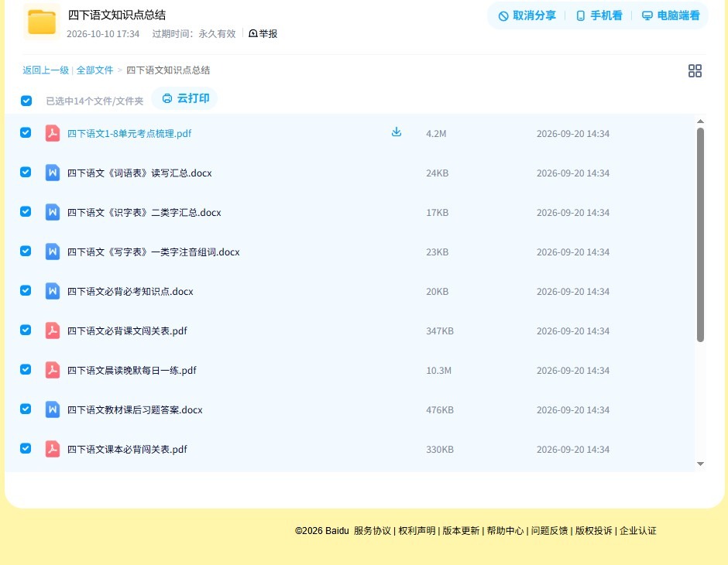Click Word icon of 《写字表》一类字注音组词.docx

[53, 252]
